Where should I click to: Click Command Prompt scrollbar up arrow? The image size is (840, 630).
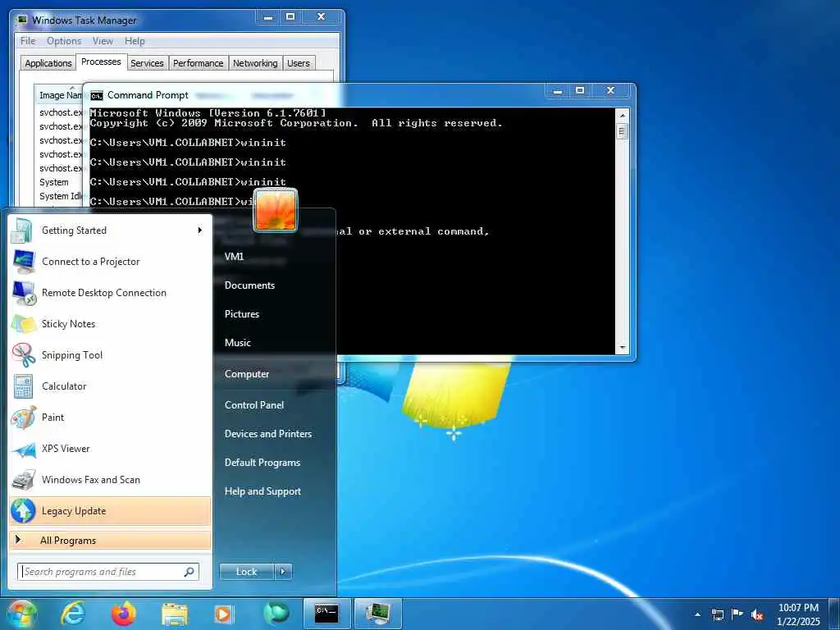click(x=622, y=116)
